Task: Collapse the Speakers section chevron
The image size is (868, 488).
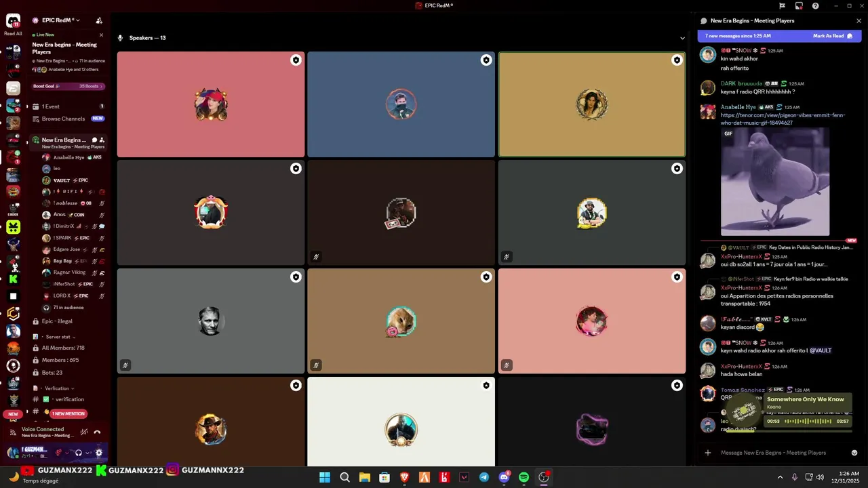Action: (682, 38)
